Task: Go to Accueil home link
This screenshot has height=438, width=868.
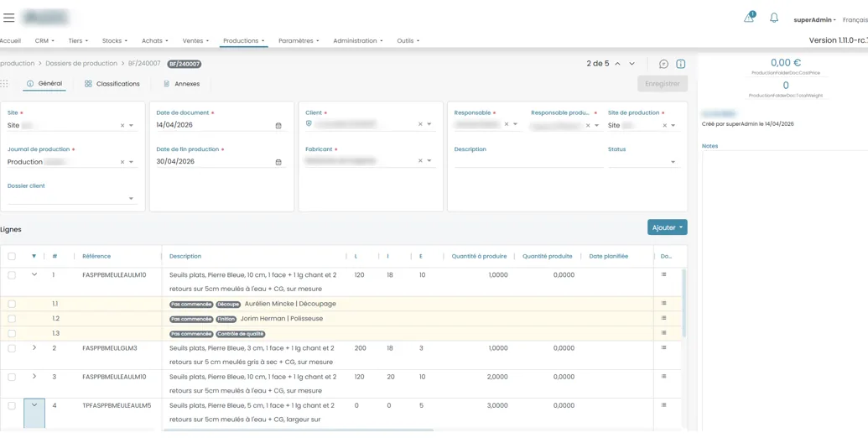Action: [x=10, y=41]
